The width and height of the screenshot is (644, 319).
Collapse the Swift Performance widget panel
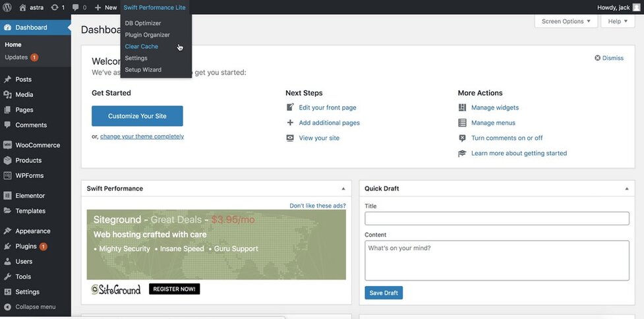tap(343, 188)
